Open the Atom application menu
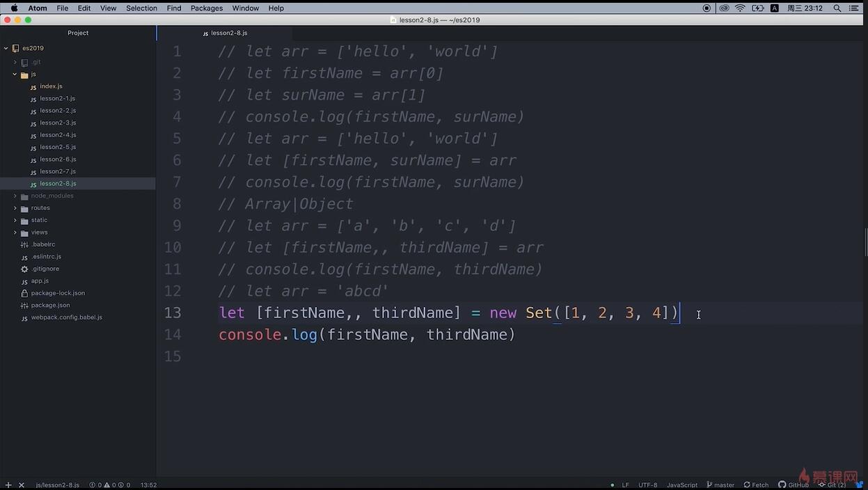868x490 pixels. point(38,8)
